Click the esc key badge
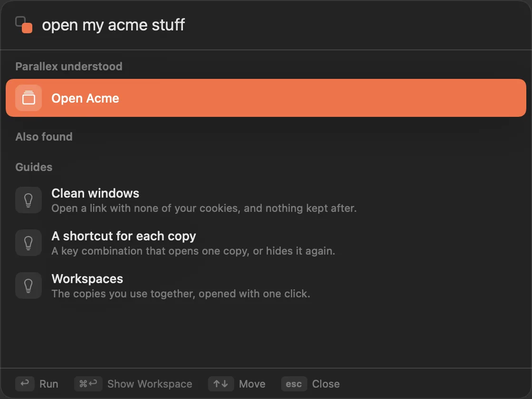This screenshot has width=532, height=399. (x=294, y=384)
